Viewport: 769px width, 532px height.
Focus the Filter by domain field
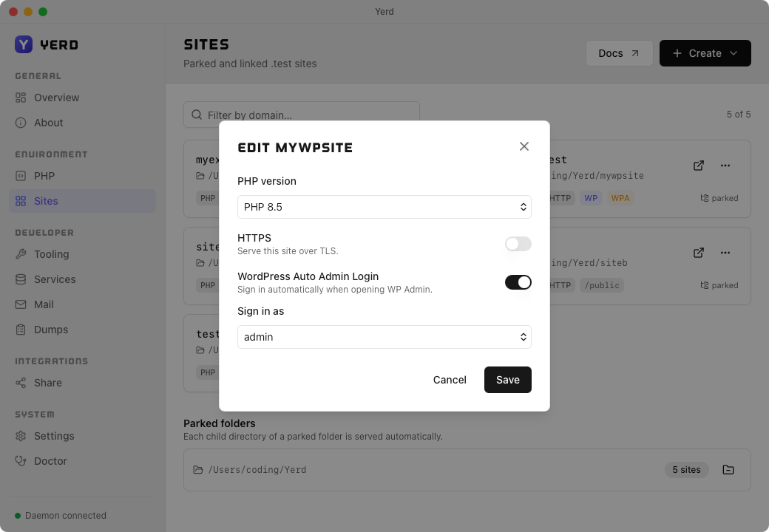pos(301,115)
